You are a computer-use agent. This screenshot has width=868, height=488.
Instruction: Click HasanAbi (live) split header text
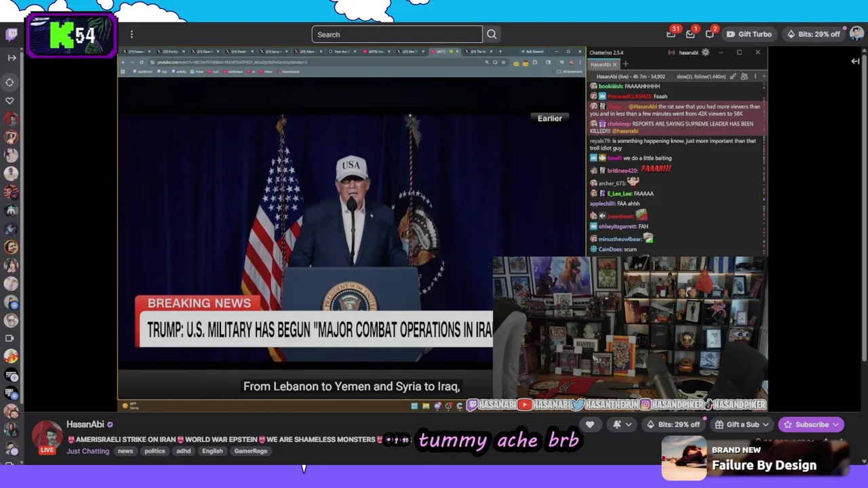click(x=631, y=77)
